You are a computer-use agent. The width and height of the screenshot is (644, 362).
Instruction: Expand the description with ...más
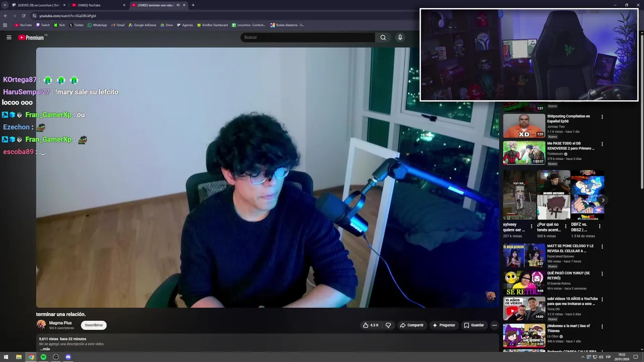click(45, 349)
